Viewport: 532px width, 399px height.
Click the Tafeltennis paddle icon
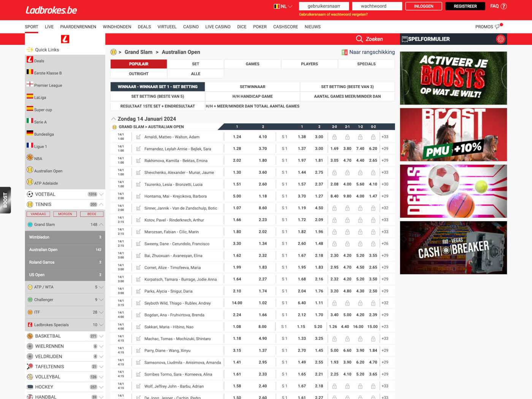30,367
